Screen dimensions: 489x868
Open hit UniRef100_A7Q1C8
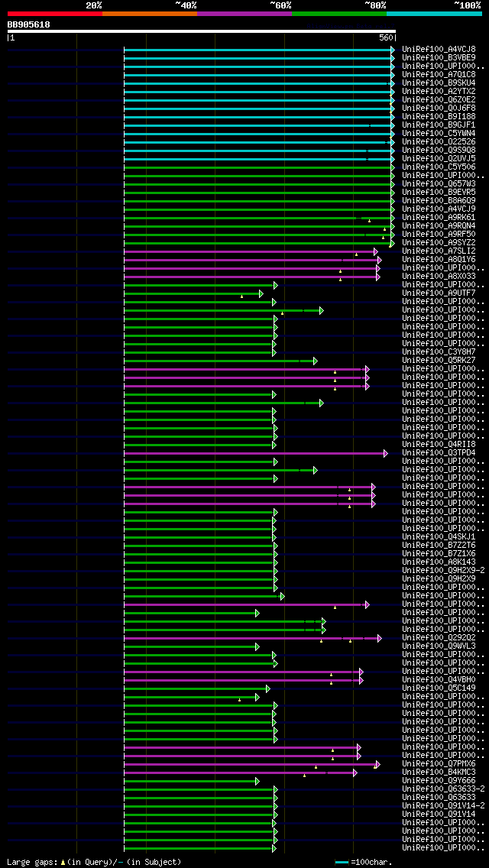[439, 74]
